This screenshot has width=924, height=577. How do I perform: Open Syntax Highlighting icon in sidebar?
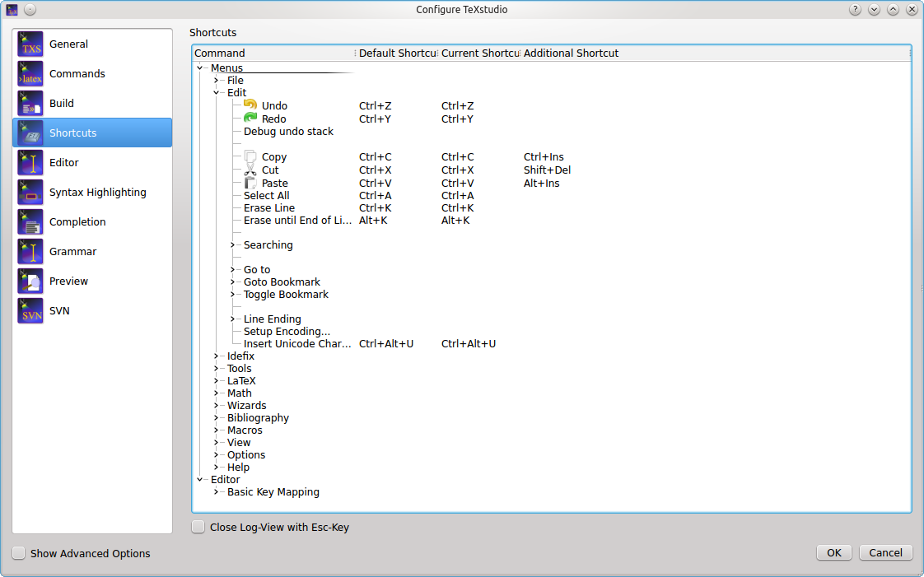[x=30, y=193]
